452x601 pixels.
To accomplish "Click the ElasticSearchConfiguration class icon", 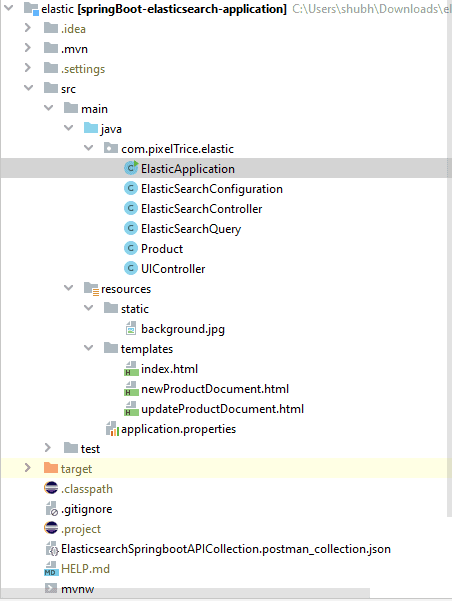I will 131,189.
